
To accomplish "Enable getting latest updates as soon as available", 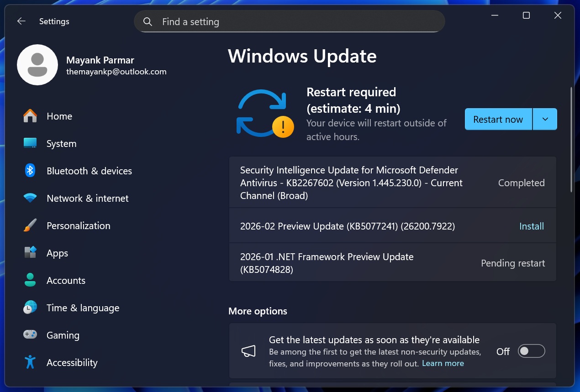I will [x=531, y=351].
